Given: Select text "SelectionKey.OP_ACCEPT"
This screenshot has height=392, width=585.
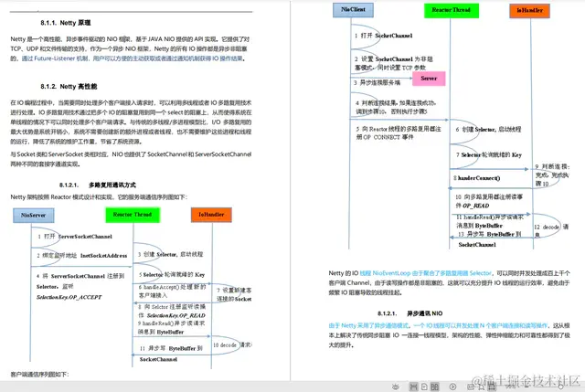Looking at the screenshot, I should tap(69, 297).
